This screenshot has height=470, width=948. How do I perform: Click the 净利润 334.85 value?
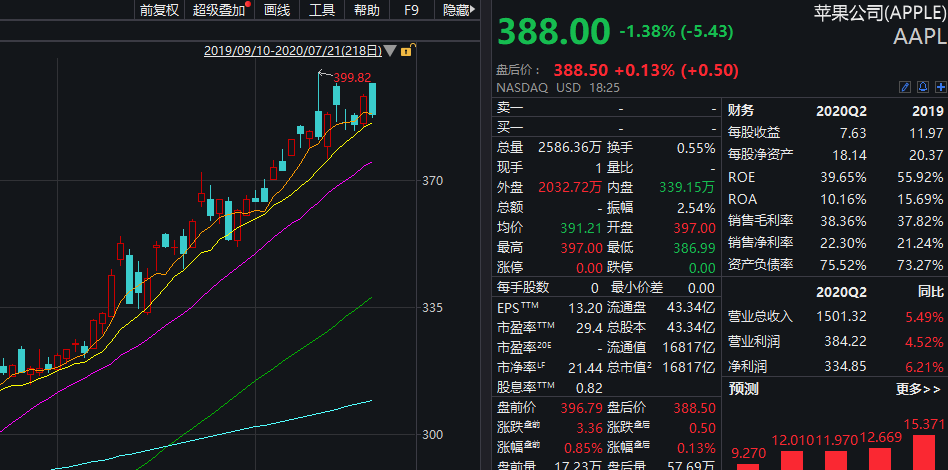845,366
